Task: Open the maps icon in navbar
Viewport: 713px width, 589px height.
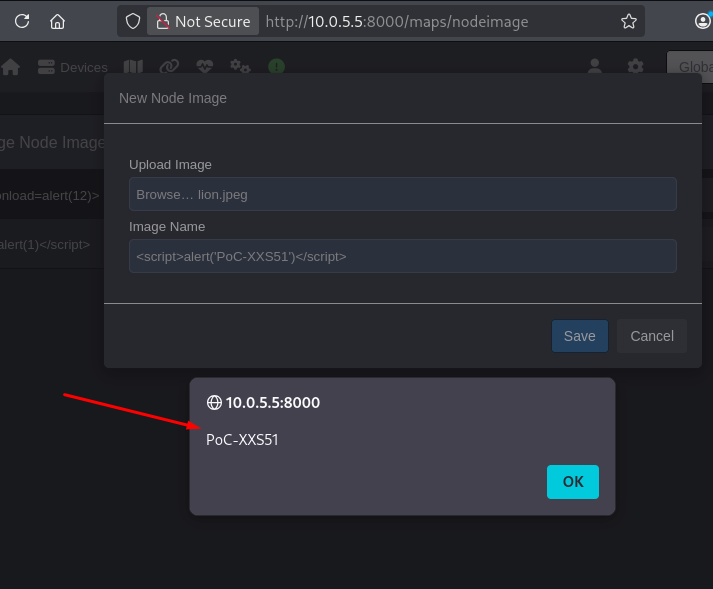Action: tap(133, 67)
